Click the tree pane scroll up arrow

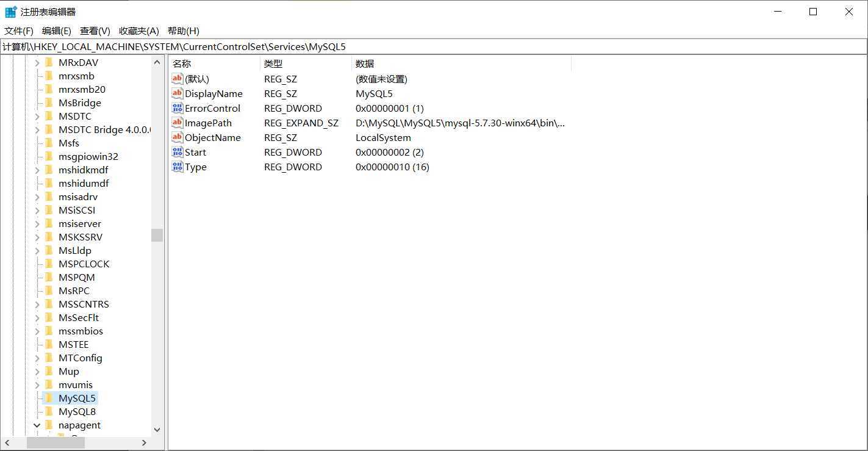coord(157,62)
